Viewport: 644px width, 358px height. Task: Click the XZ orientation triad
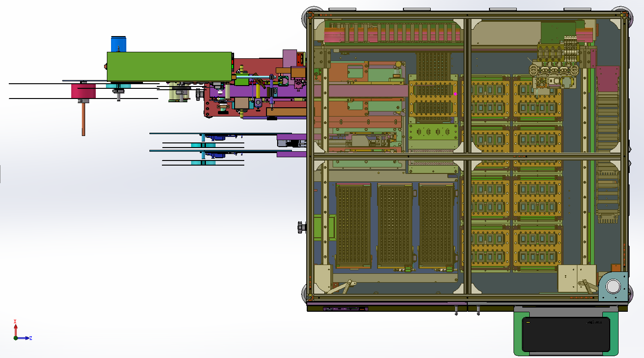pos(18,332)
